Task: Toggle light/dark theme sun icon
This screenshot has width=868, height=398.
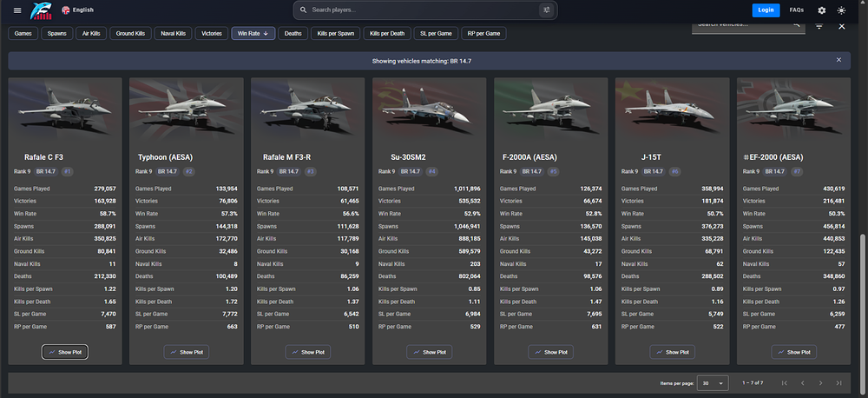Action: tap(841, 10)
